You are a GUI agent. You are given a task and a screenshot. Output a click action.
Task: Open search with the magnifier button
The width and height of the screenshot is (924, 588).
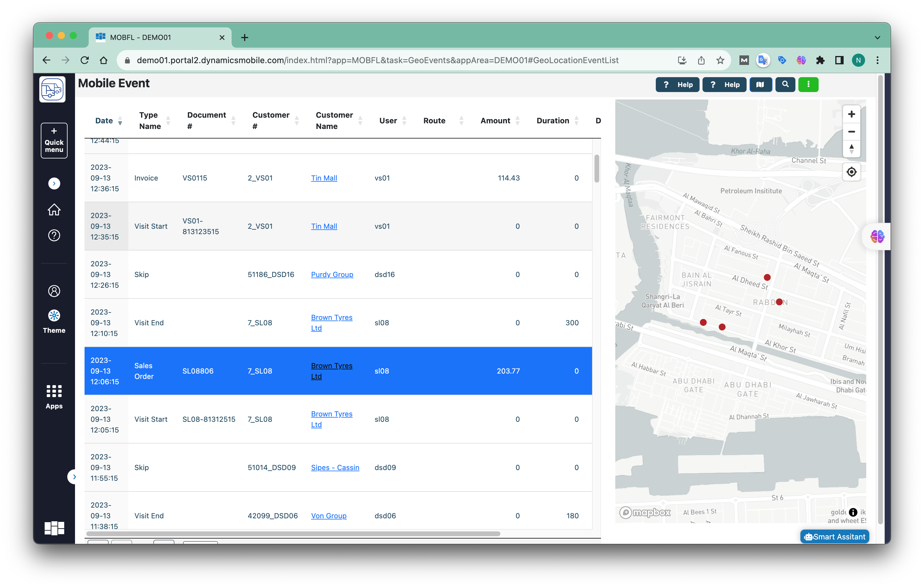click(785, 85)
